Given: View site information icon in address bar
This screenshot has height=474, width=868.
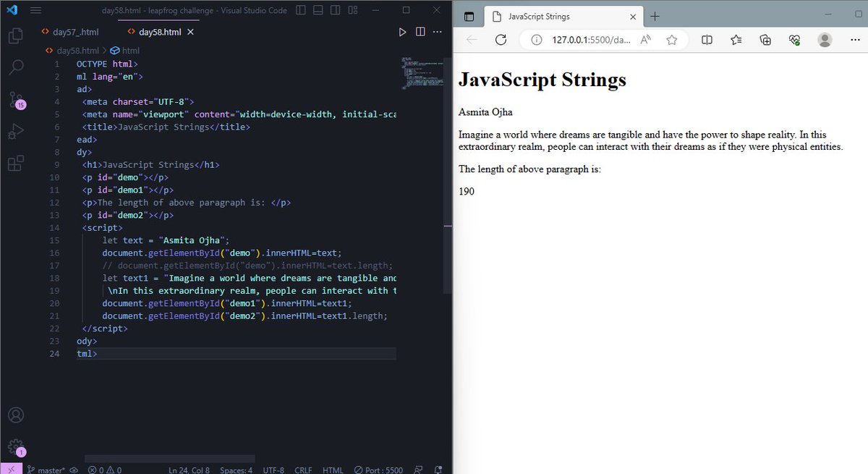Looking at the screenshot, I should tap(536, 40).
